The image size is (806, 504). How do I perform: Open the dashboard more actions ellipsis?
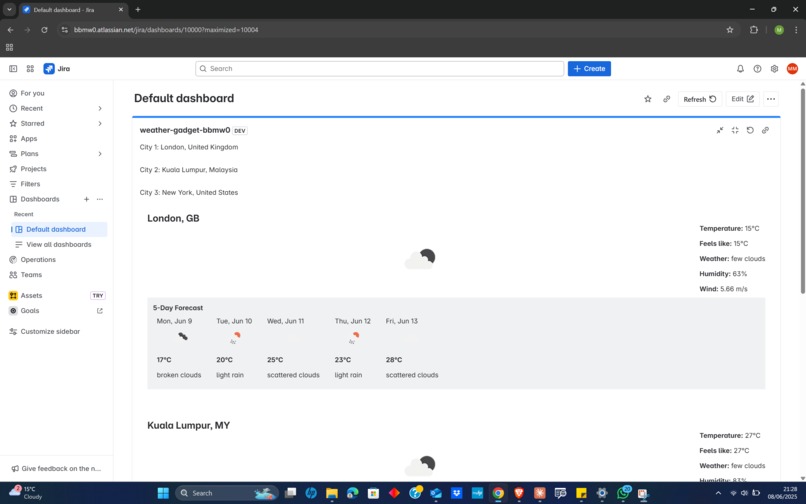click(x=771, y=99)
